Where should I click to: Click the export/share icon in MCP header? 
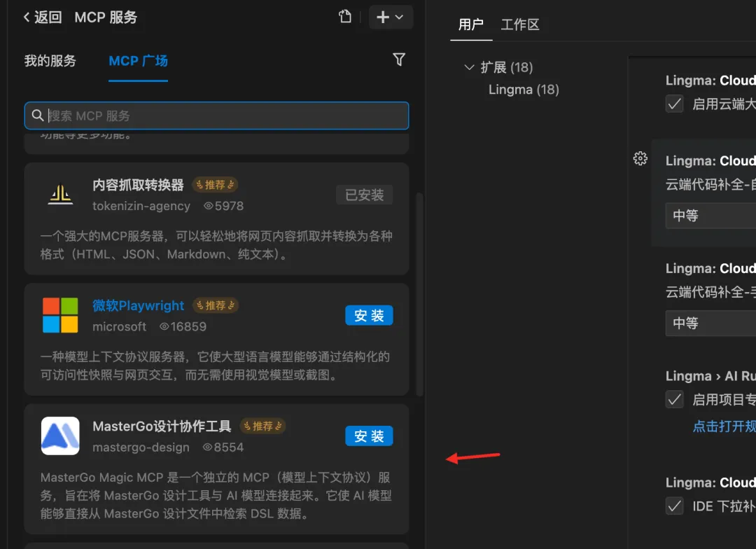(x=344, y=17)
